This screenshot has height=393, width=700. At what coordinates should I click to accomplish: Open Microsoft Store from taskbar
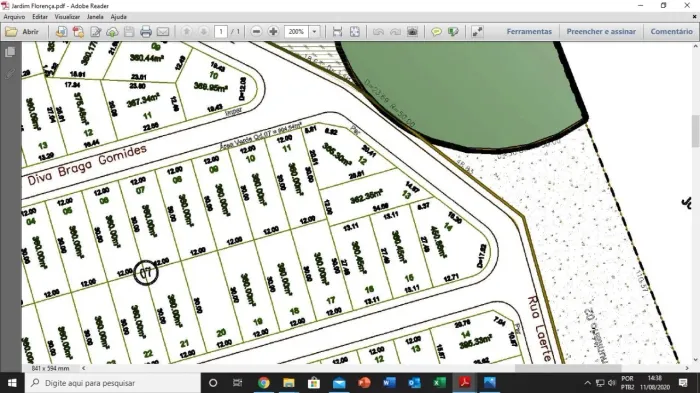click(x=314, y=383)
